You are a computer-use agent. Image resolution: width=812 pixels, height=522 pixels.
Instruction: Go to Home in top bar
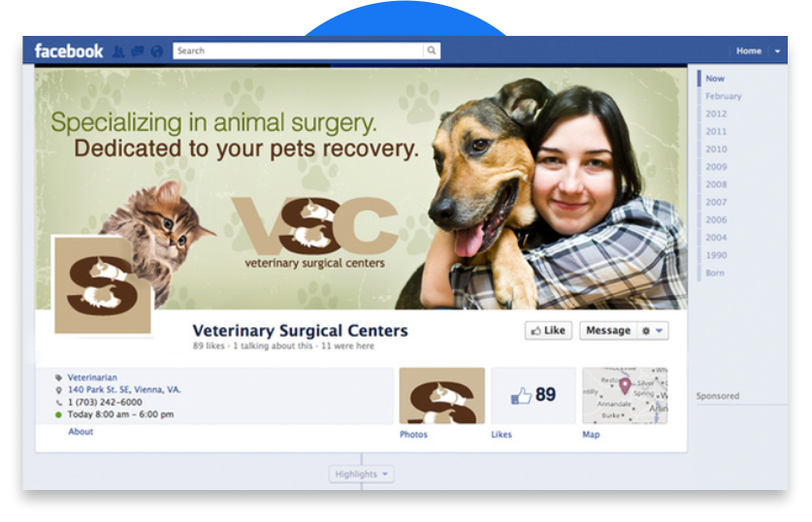pos(749,50)
